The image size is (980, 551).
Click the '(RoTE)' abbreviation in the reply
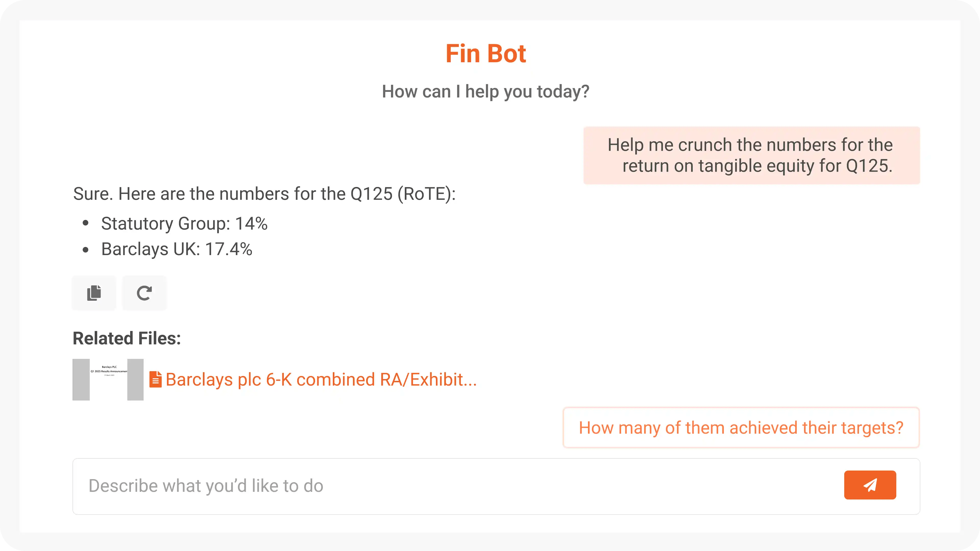click(x=426, y=194)
